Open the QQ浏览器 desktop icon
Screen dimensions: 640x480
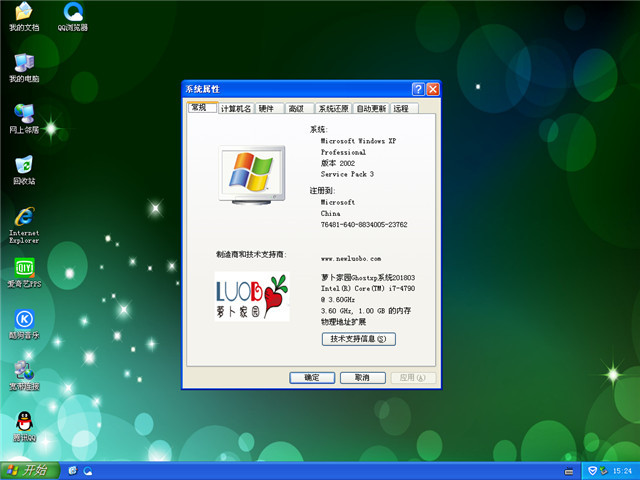click(x=73, y=17)
